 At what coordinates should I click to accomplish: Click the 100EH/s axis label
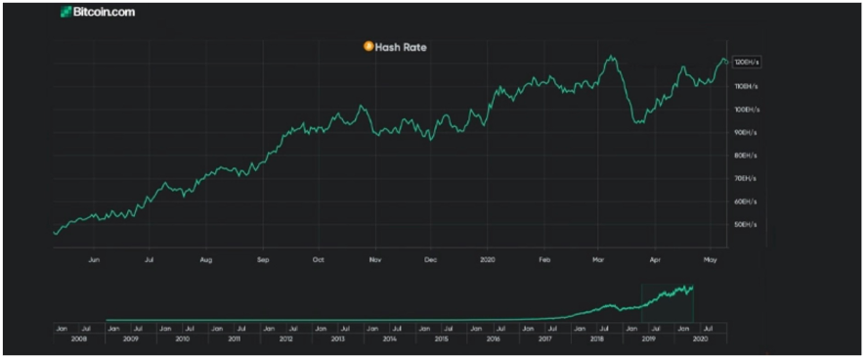point(747,110)
